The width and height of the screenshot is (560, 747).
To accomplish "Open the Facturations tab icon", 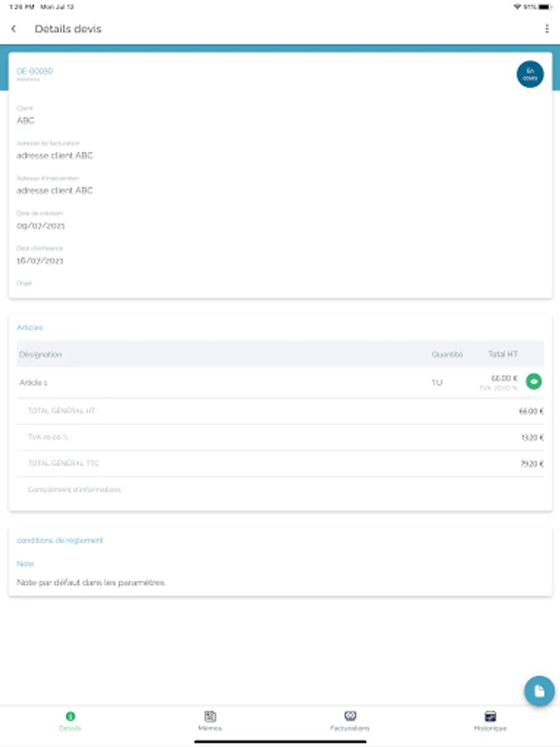I will tap(350, 715).
